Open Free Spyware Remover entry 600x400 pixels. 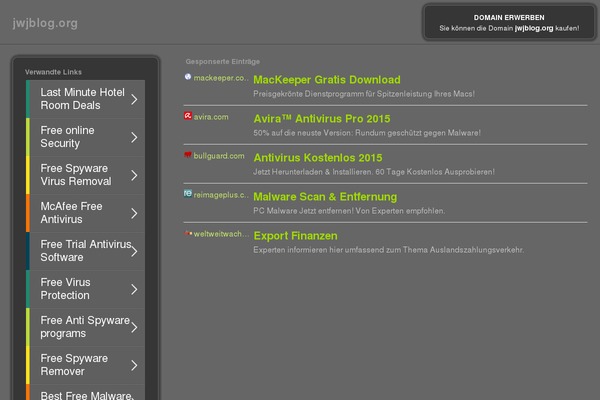(x=85, y=365)
